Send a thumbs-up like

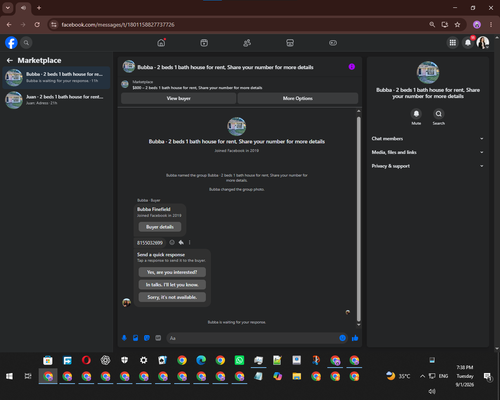click(355, 338)
